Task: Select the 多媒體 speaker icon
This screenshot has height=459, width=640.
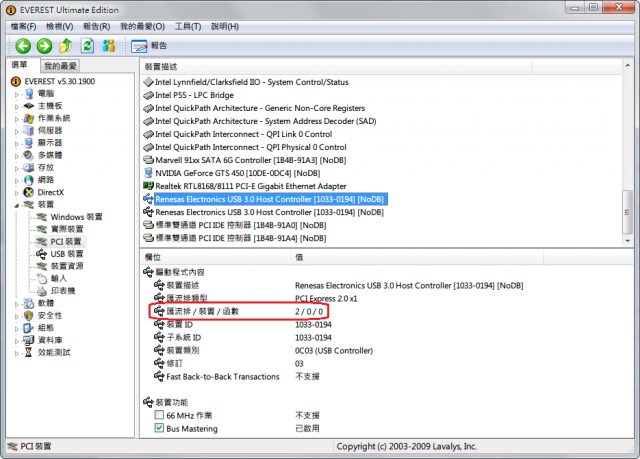Action: (29, 155)
